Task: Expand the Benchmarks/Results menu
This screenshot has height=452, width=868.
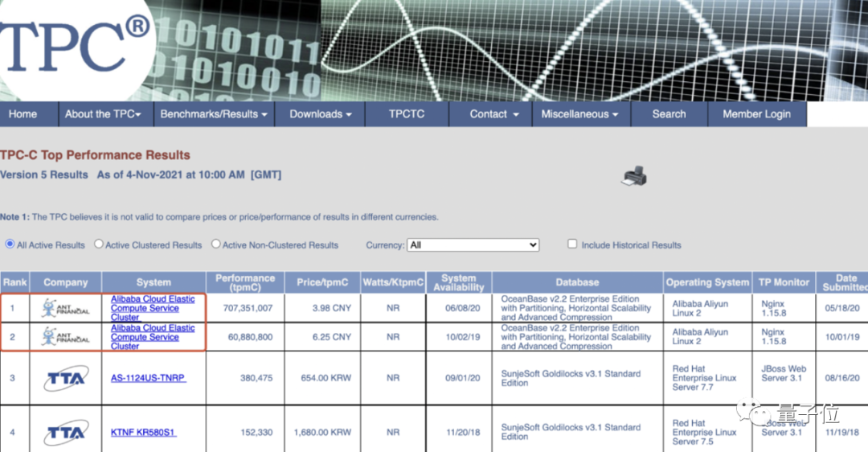Action: tap(214, 114)
